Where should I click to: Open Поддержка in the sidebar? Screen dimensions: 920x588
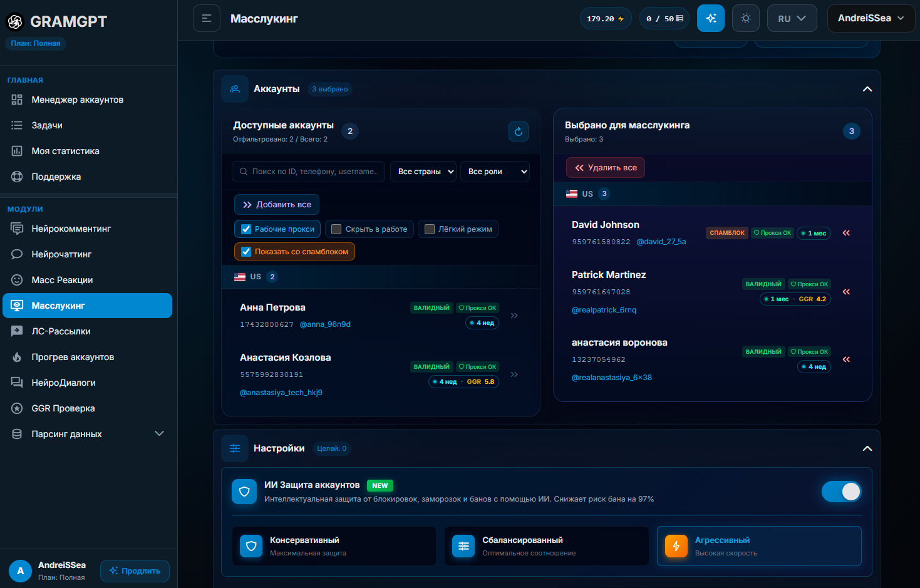pos(87,177)
